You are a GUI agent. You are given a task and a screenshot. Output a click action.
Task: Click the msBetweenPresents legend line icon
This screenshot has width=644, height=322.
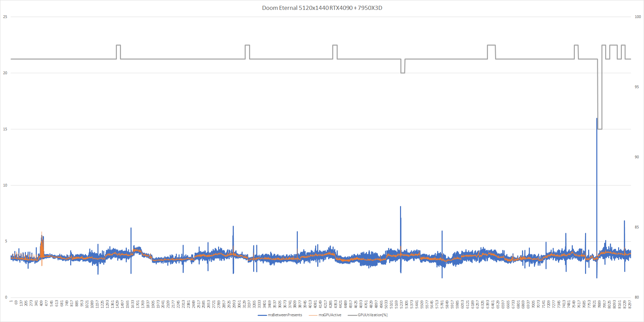click(x=262, y=315)
